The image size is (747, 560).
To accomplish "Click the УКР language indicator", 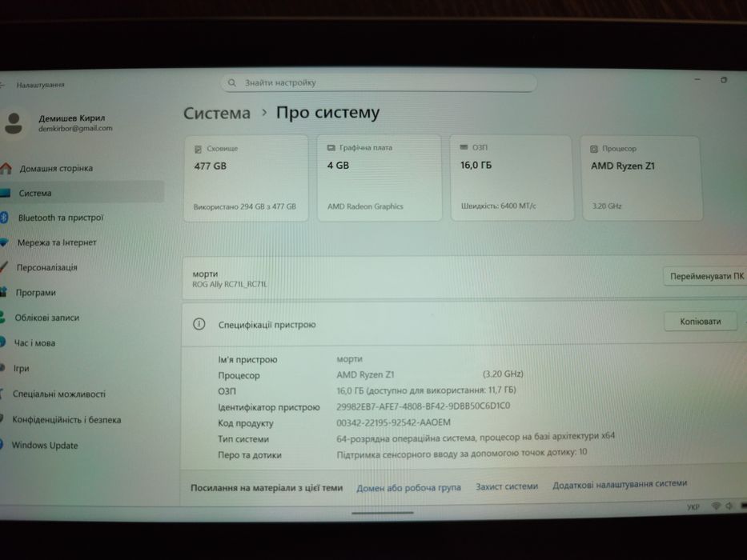I will point(693,507).
